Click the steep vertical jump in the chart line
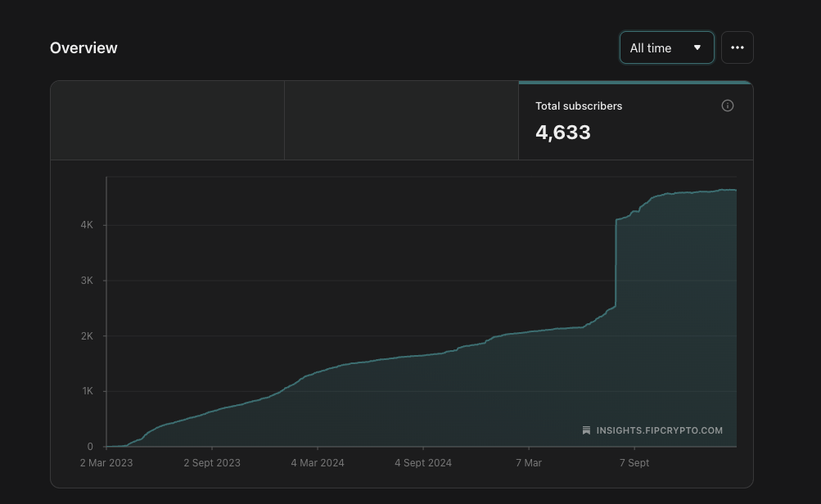 [x=616, y=262]
